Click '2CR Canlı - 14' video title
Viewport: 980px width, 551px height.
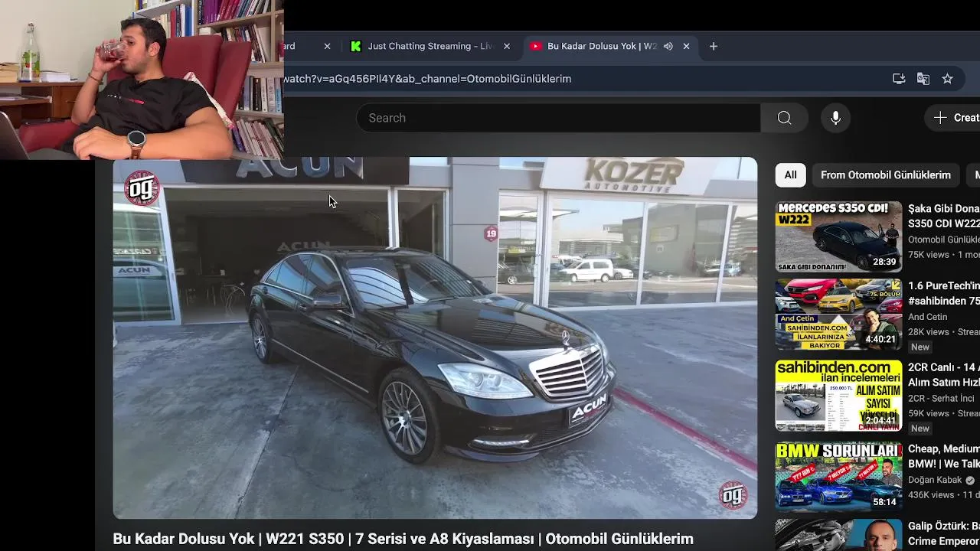pyautogui.click(x=943, y=375)
